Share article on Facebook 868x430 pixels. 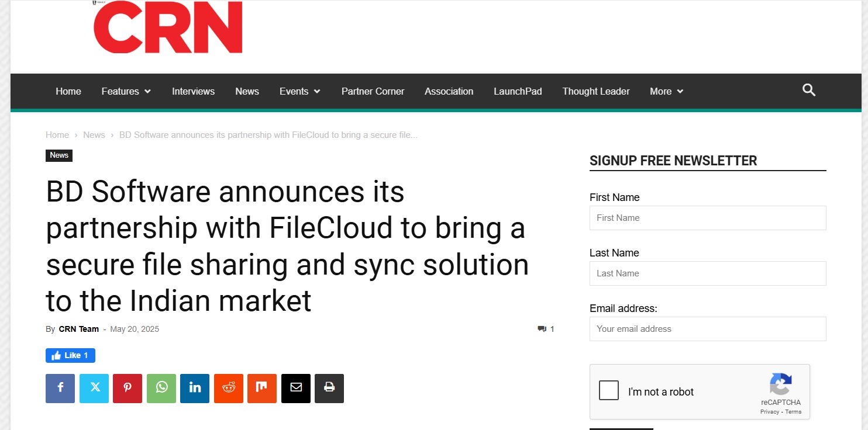(60, 389)
